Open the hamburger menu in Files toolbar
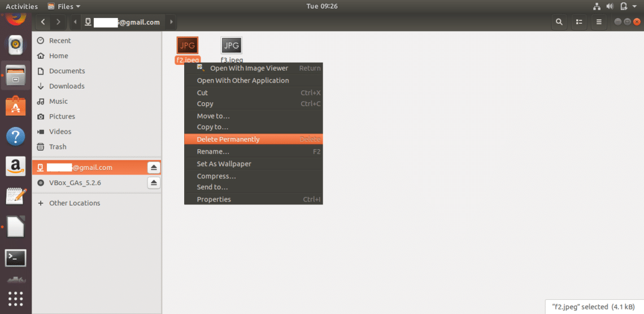Viewport: 644px width, 314px height. point(599,22)
